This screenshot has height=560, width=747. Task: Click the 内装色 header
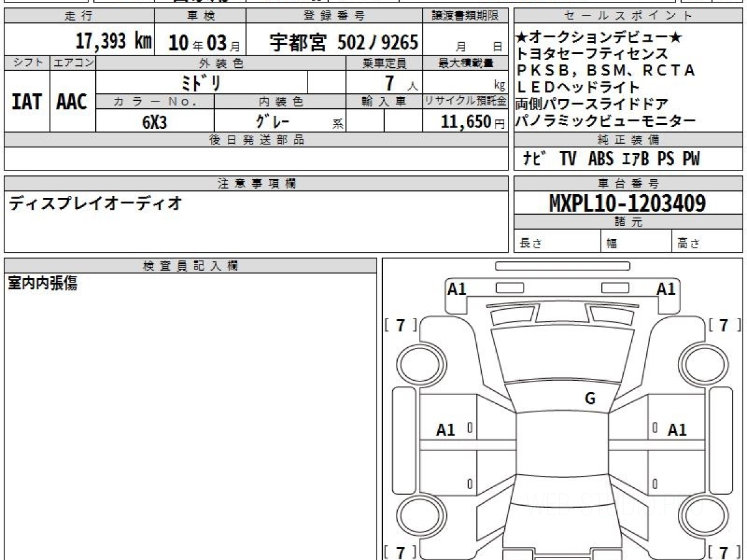(280, 101)
